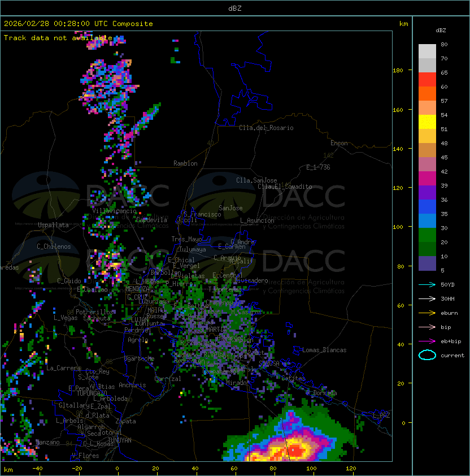
Task: Click the yellow eburn arrow in legend
Action: point(427,313)
